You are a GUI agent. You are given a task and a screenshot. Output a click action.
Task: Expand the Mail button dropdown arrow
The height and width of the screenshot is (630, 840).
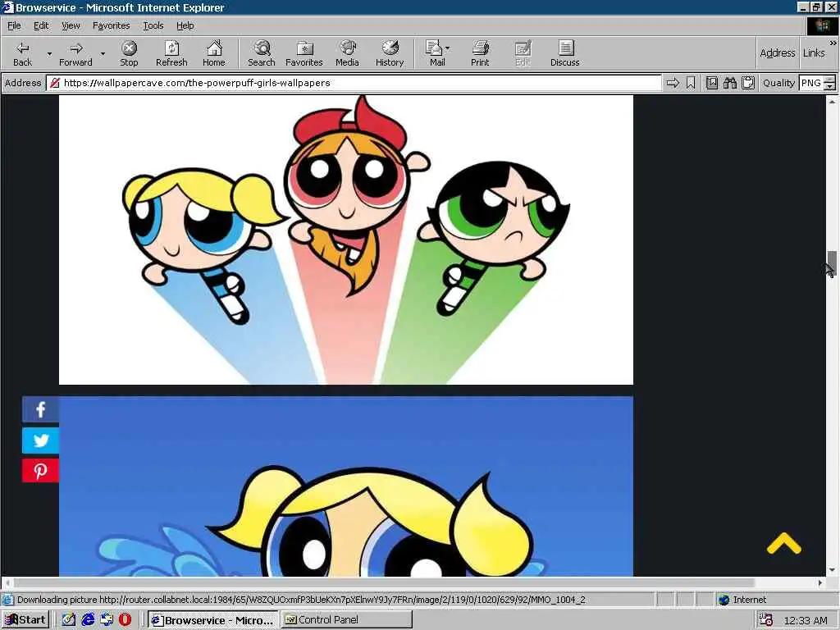[x=448, y=48]
